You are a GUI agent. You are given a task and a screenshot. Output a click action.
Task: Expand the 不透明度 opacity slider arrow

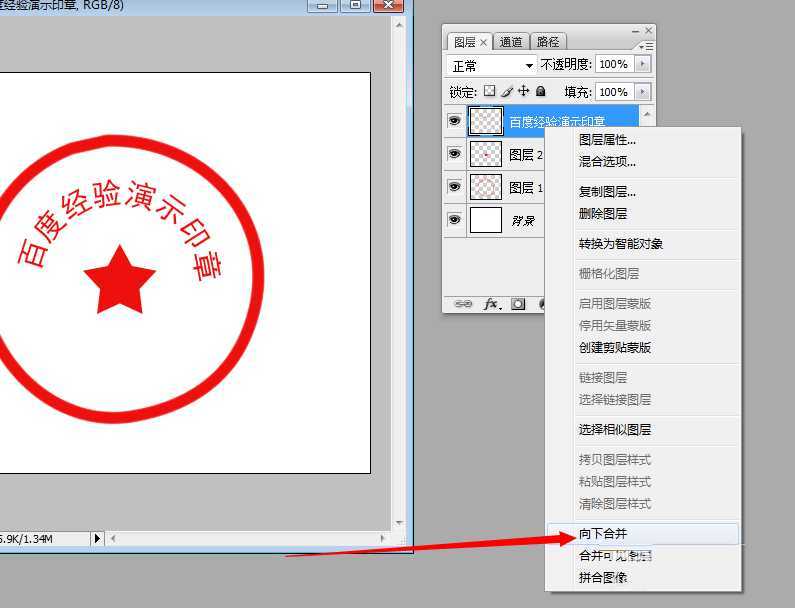[642, 64]
